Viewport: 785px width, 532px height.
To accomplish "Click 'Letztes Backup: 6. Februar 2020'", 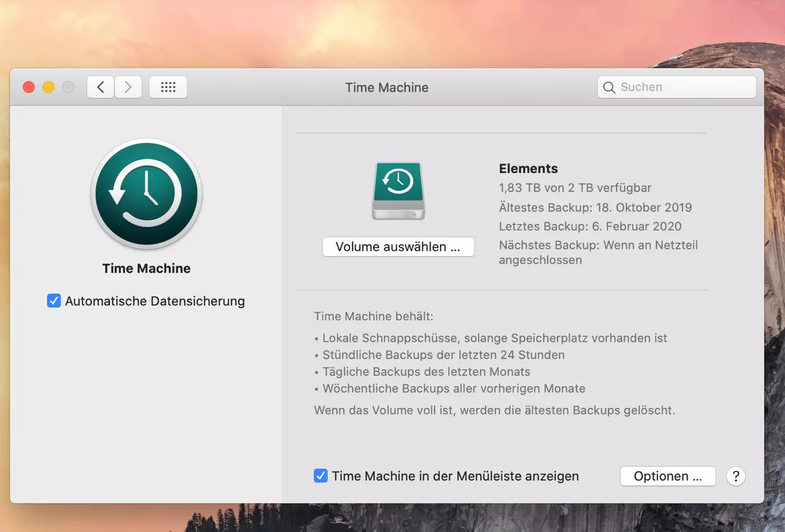I will point(590,227).
